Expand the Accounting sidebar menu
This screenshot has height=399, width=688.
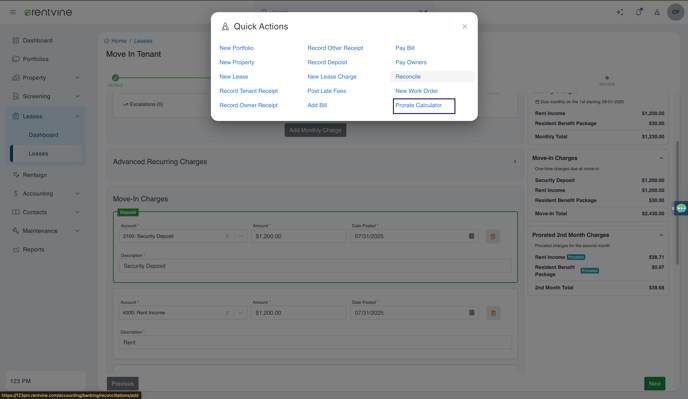pyautogui.click(x=45, y=194)
